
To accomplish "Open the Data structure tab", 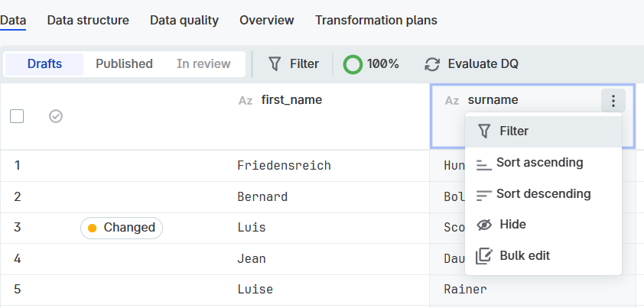I will pos(88,20).
